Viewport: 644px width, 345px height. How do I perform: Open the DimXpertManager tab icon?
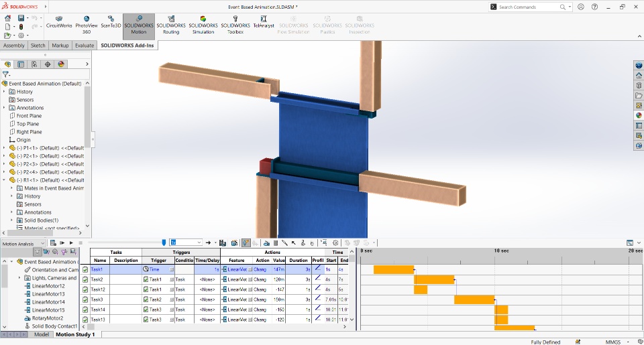48,64
